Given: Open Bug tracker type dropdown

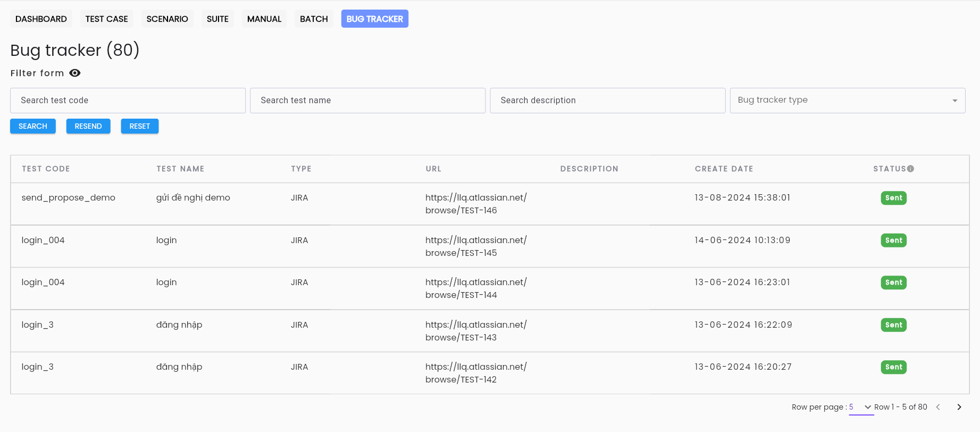Looking at the screenshot, I should [x=848, y=101].
